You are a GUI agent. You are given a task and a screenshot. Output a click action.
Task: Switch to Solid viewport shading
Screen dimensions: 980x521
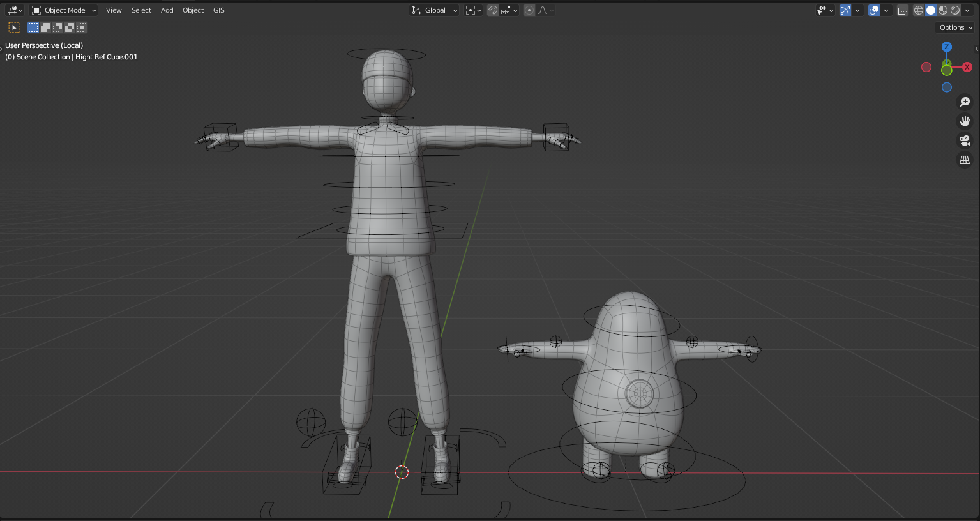[x=931, y=10]
